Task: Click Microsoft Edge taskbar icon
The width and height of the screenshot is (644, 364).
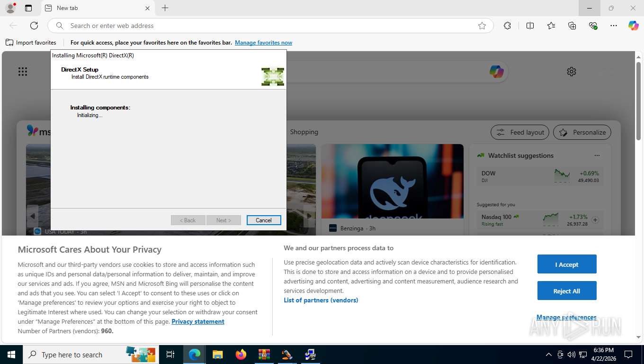Action: (x=195, y=355)
